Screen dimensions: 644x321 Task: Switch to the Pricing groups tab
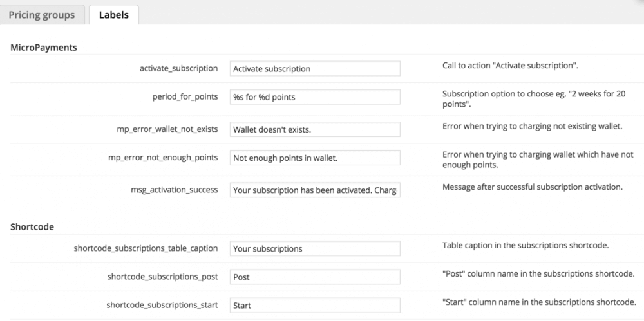[42, 15]
